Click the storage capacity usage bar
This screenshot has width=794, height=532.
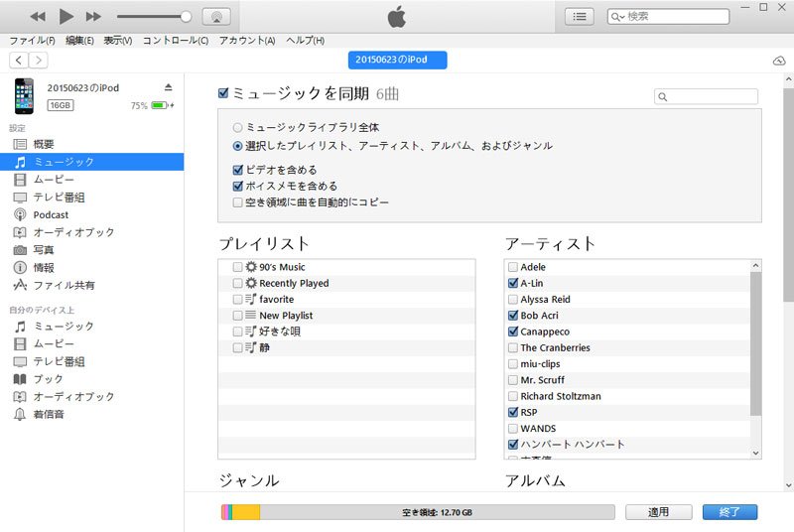(418, 512)
